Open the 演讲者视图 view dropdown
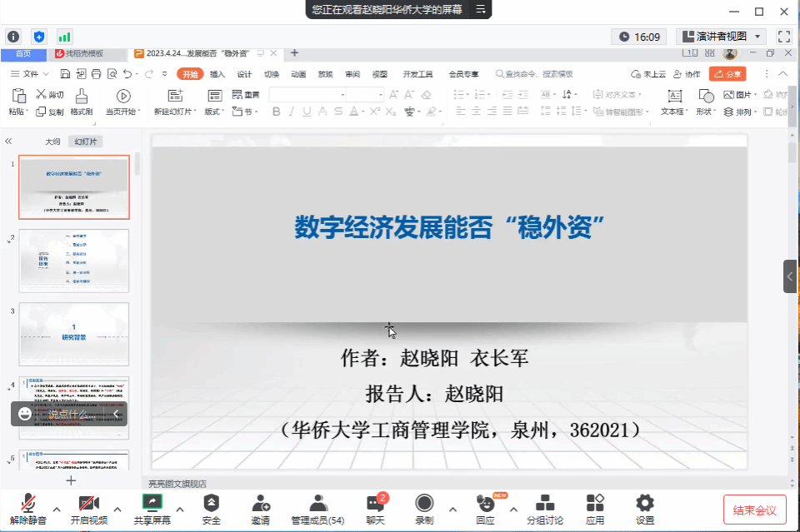 coord(721,37)
